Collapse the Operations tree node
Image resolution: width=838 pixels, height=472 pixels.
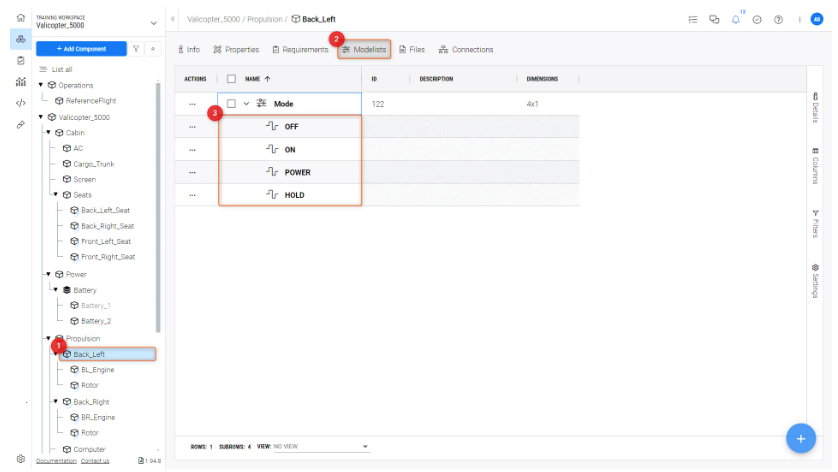coord(41,85)
